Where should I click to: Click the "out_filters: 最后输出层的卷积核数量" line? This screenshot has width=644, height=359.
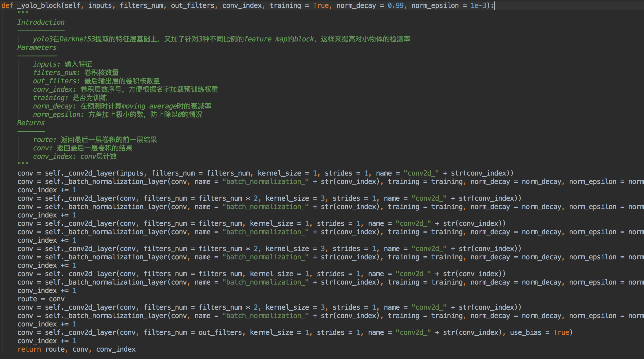(x=97, y=81)
